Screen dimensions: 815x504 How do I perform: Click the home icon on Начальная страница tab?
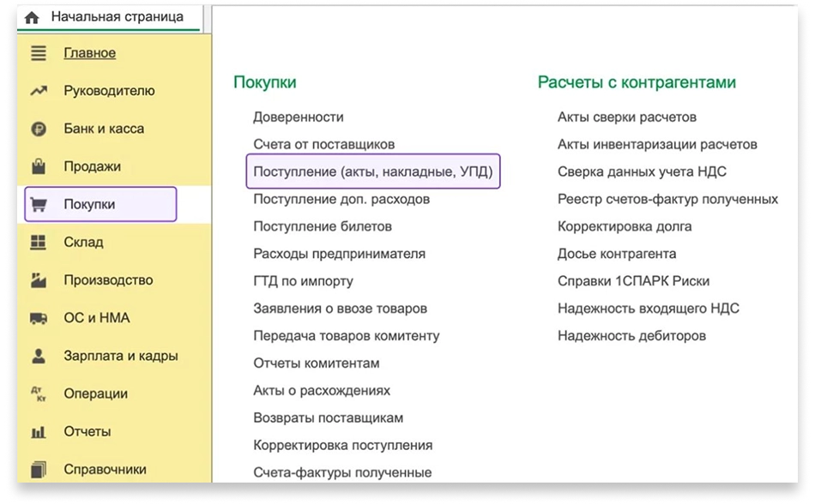click(32, 18)
